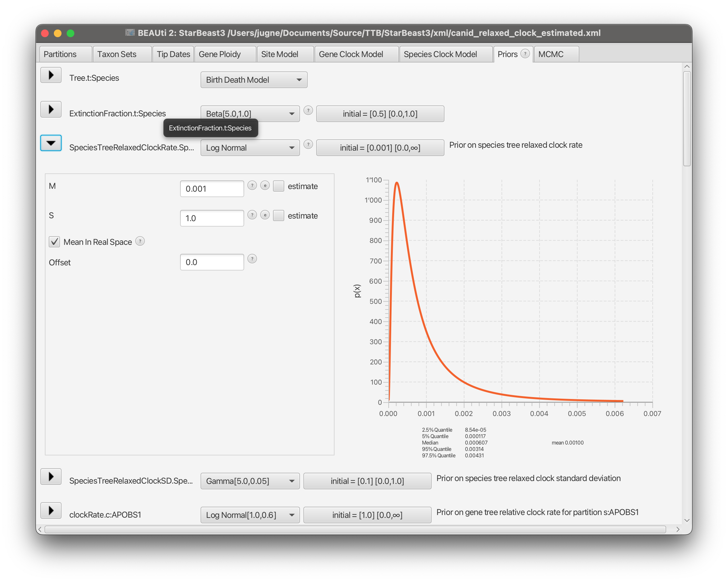Click help icon on the Priors tab
This screenshot has width=728, height=582.
click(525, 54)
